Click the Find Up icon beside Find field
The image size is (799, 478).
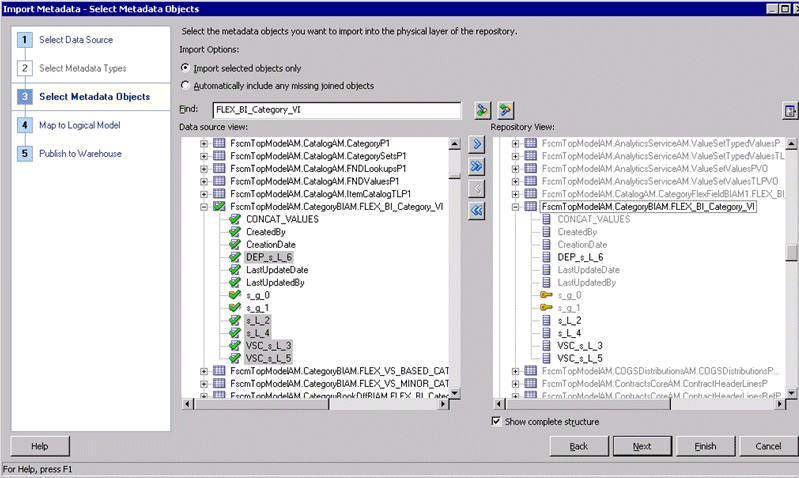505,110
